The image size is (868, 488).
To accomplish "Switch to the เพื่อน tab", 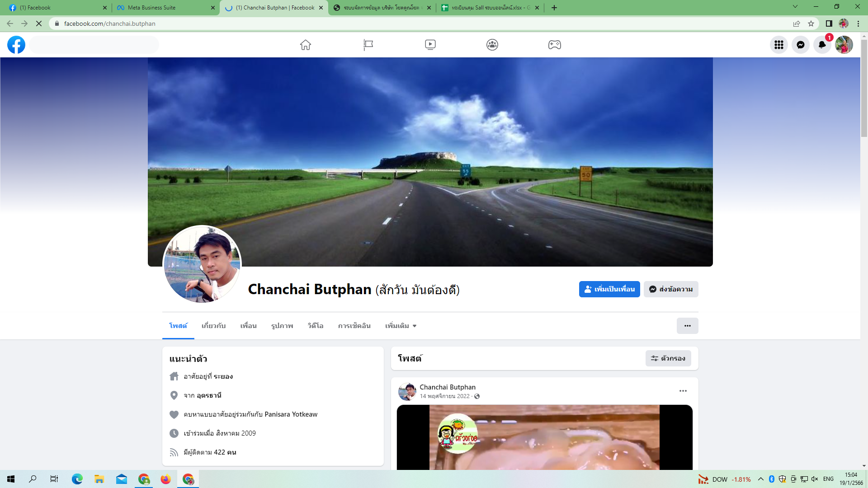I will tap(248, 326).
